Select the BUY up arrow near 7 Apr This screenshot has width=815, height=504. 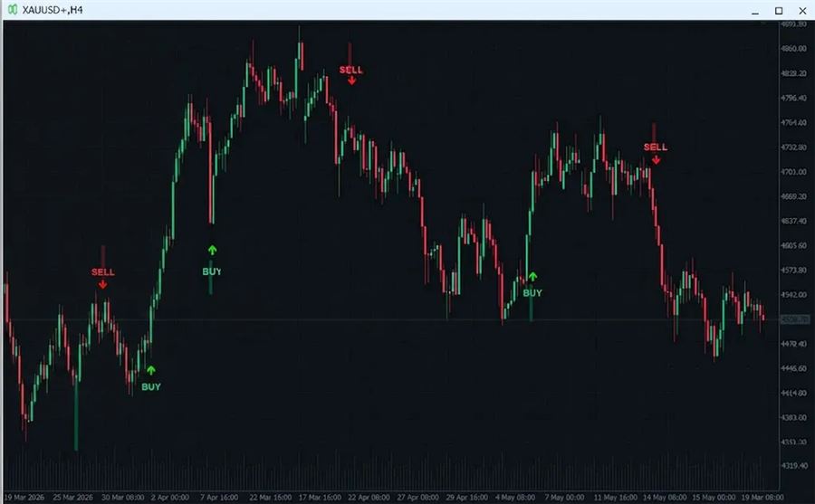pos(212,250)
